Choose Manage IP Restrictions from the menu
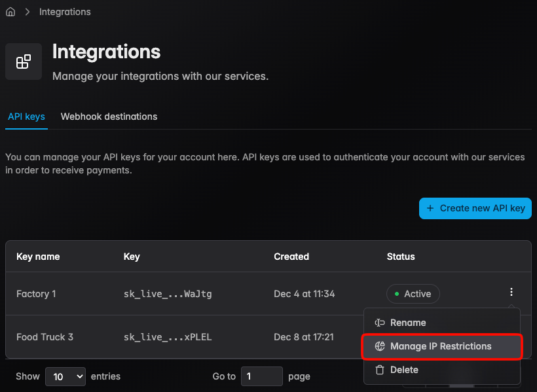 pos(441,346)
